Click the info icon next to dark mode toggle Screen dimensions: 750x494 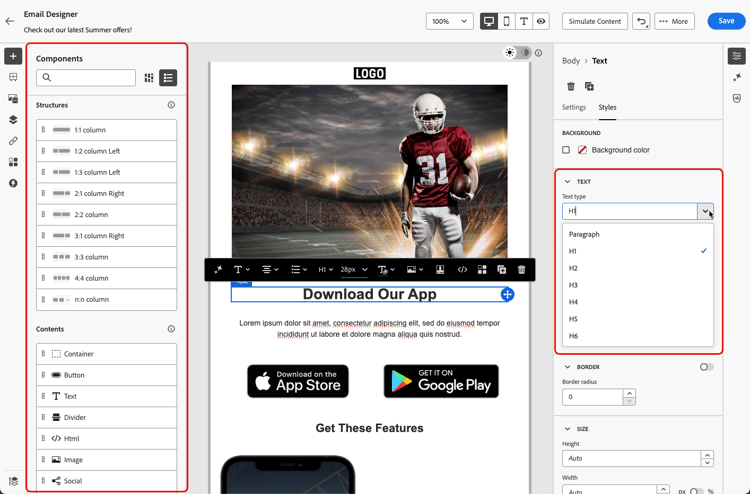click(539, 53)
